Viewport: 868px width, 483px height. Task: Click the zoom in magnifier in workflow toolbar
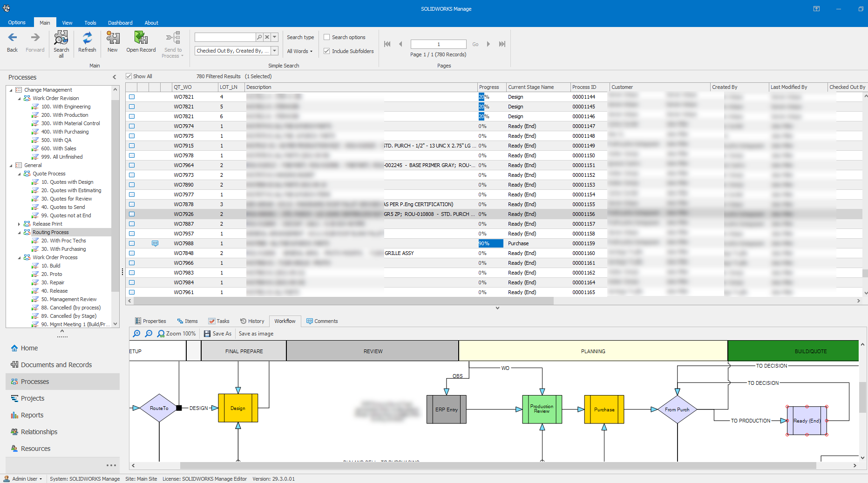(136, 334)
